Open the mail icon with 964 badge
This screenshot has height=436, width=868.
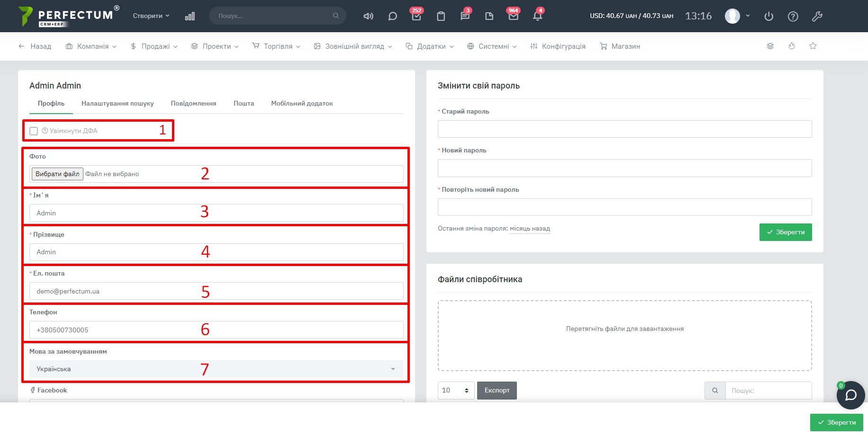pos(513,16)
